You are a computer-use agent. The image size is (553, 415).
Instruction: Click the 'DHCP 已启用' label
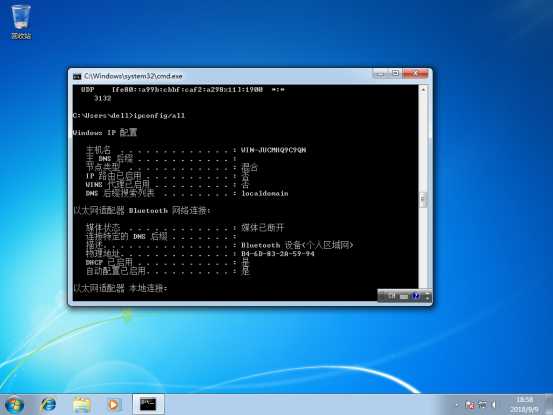[x=109, y=262]
